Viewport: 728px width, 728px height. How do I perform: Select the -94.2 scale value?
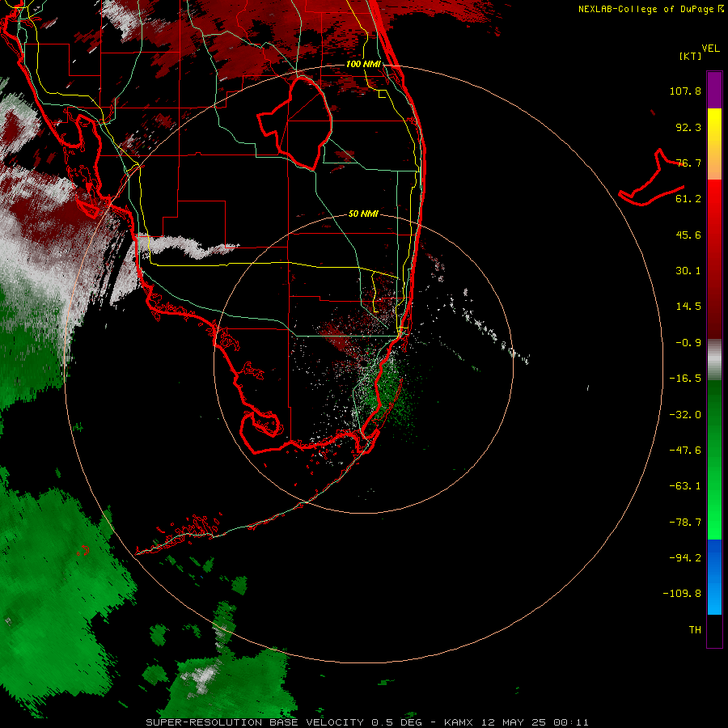685,558
